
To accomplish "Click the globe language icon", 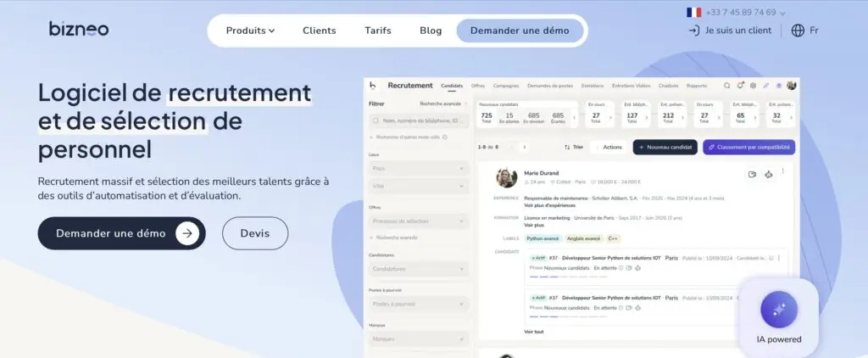I will coord(798,31).
